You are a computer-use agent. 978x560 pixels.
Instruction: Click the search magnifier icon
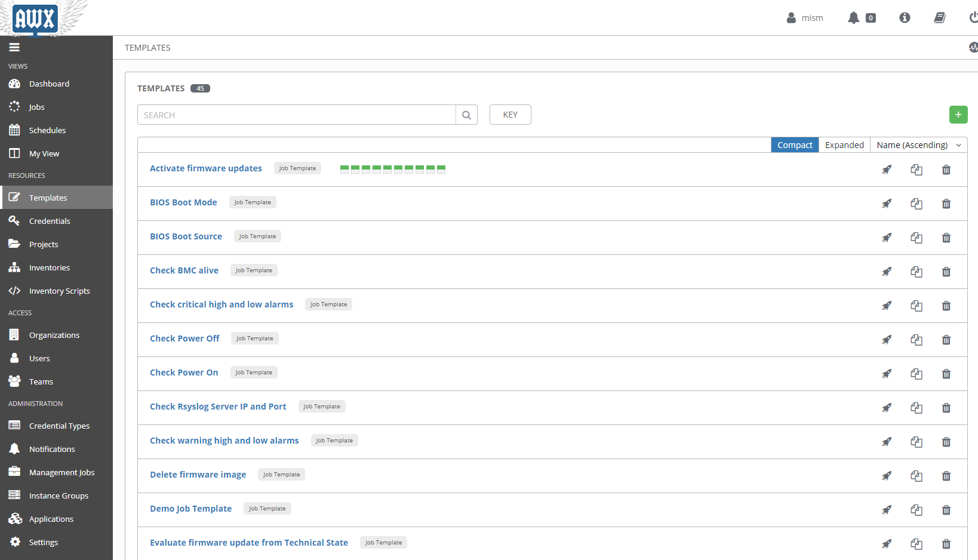click(x=466, y=115)
